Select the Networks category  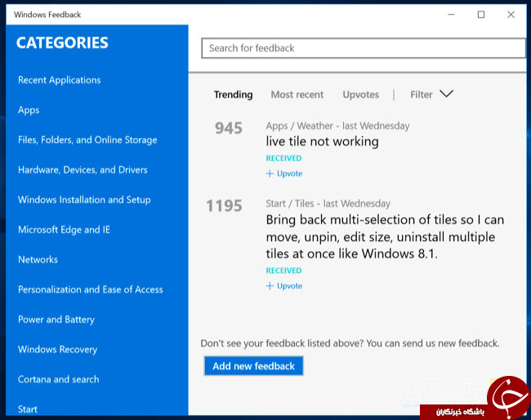coord(38,260)
